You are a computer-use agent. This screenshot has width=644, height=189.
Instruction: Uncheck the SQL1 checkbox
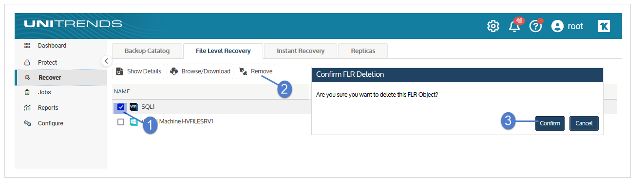121,107
